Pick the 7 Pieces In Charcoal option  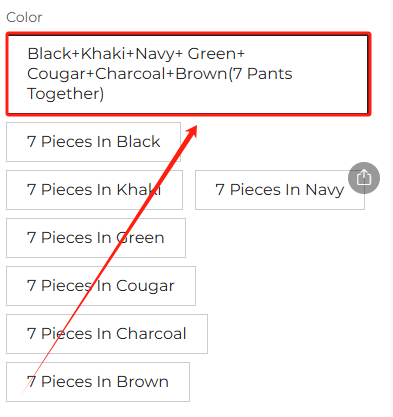107,334
